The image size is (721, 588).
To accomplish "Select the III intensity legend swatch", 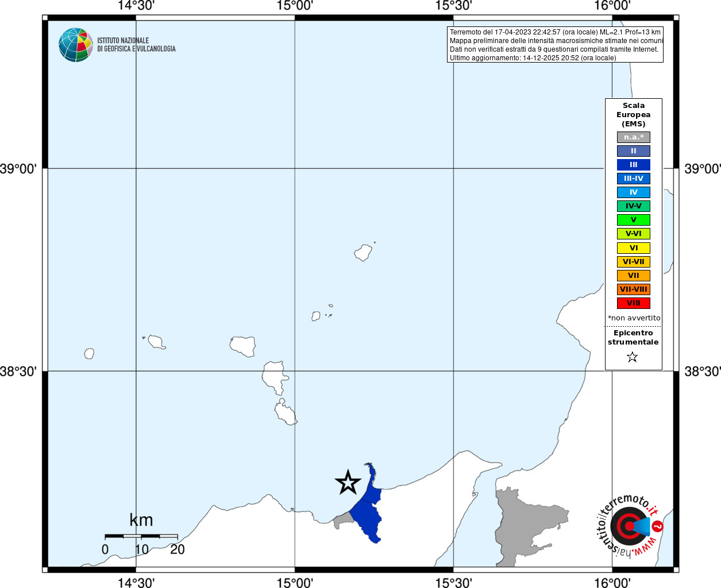I will (x=634, y=165).
